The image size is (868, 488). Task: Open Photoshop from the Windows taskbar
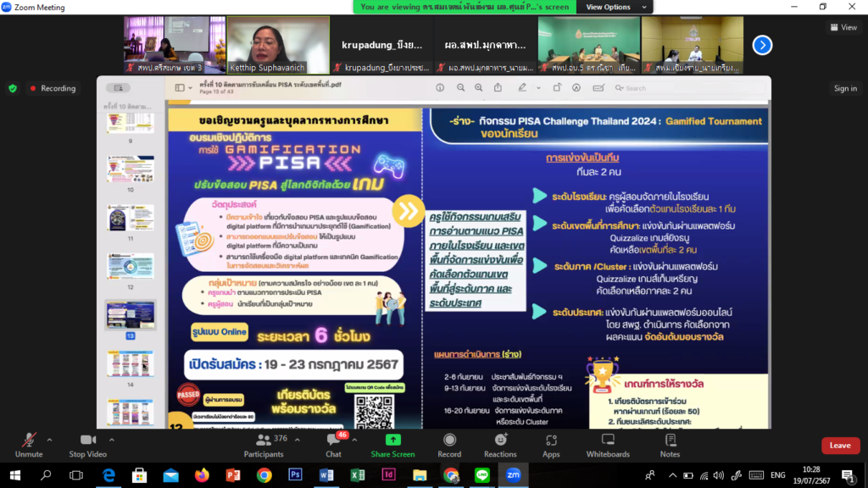[x=295, y=475]
